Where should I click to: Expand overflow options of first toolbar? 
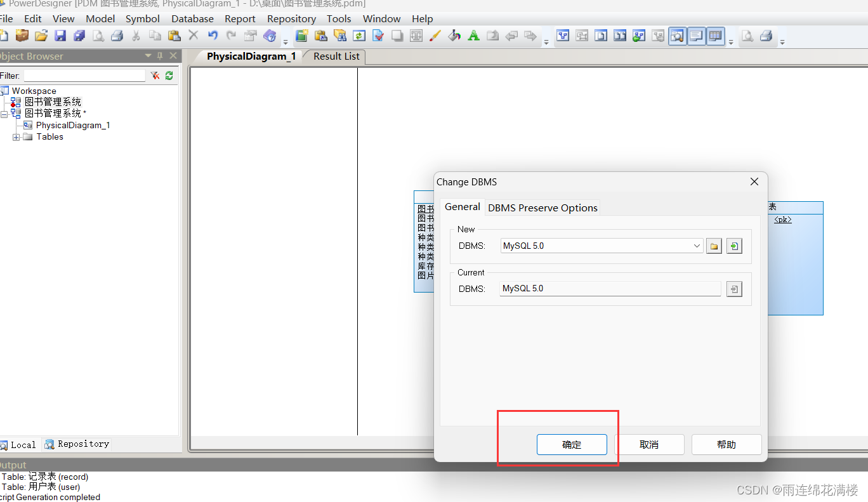(286, 42)
